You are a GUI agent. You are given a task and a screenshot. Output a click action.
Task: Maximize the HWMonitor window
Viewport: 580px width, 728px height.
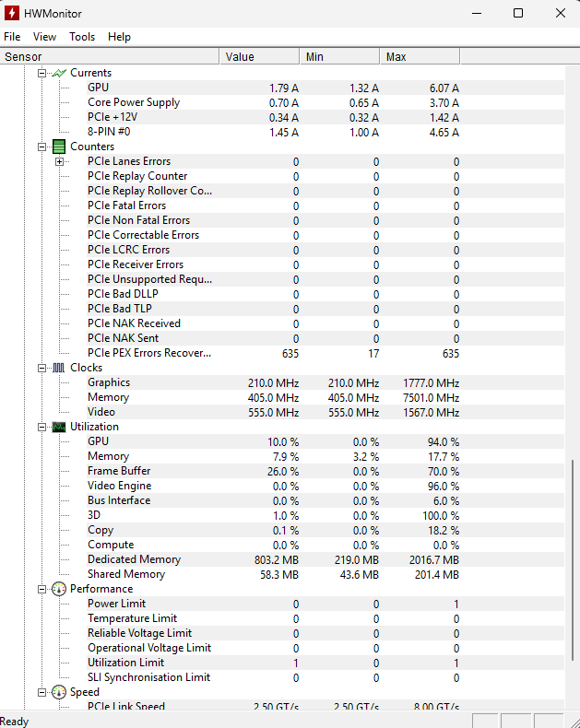coord(518,13)
